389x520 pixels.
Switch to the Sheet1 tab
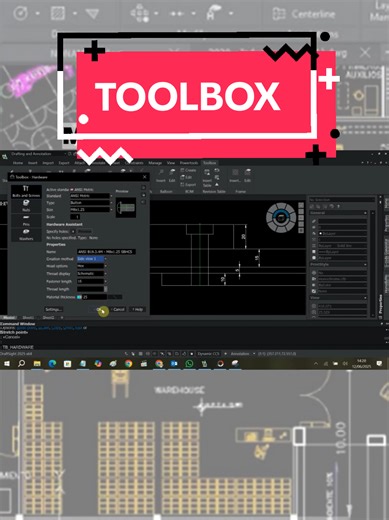28,318
